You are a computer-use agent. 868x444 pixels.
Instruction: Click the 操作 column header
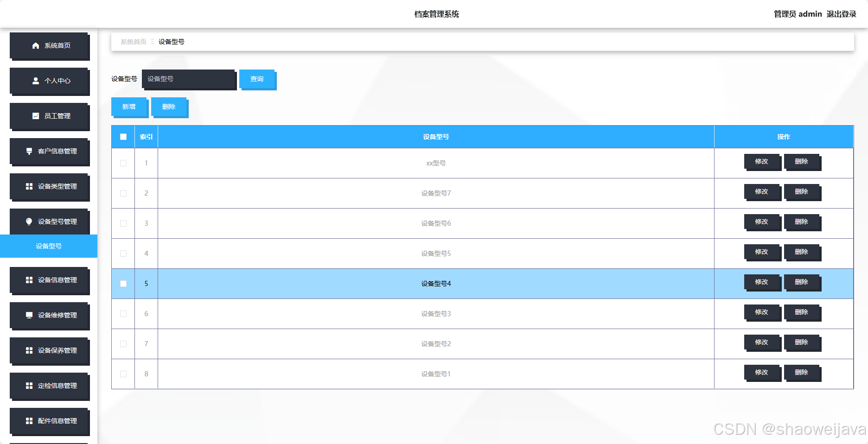[784, 137]
